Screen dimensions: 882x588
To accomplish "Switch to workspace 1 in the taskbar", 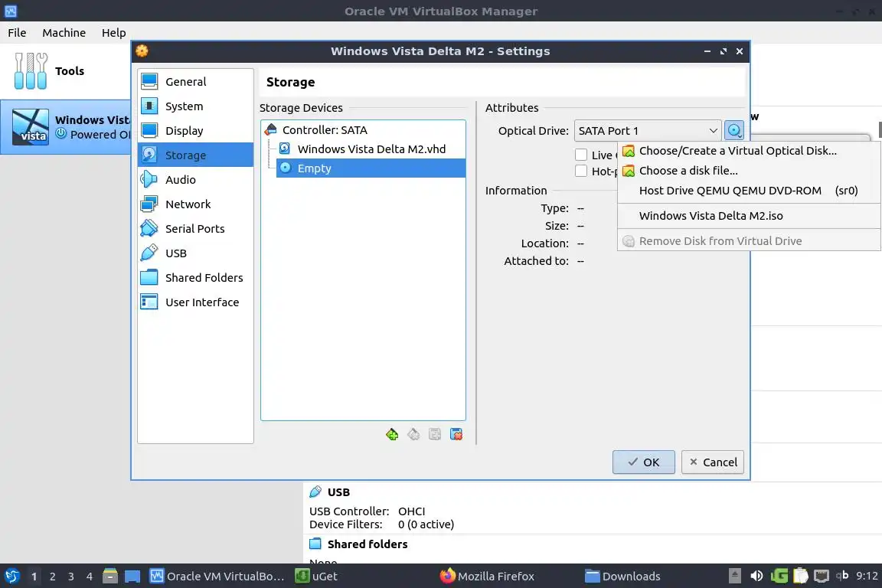I will tap(34, 577).
